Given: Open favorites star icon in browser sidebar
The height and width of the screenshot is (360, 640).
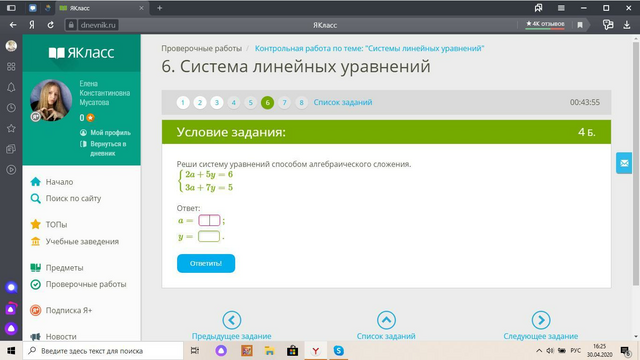Looking at the screenshot, I should click(11, 128).
